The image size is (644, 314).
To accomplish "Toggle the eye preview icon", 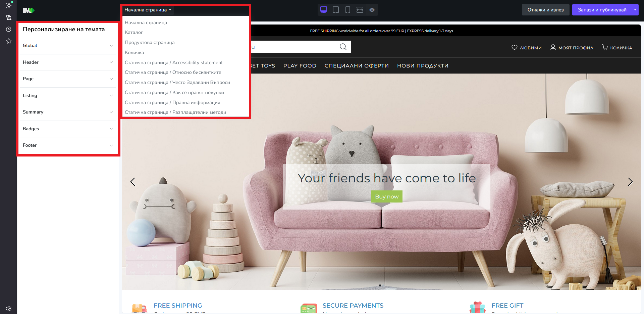I will pos(372,10).
